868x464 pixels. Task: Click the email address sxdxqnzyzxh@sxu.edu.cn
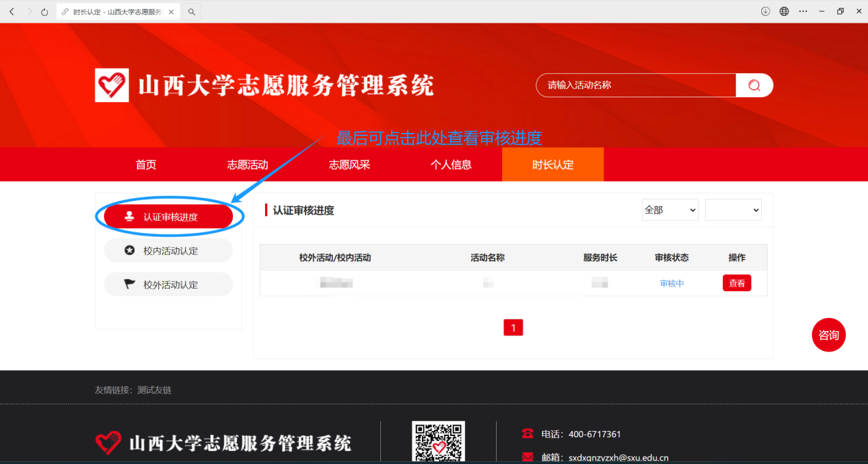(x=619, y=457)
